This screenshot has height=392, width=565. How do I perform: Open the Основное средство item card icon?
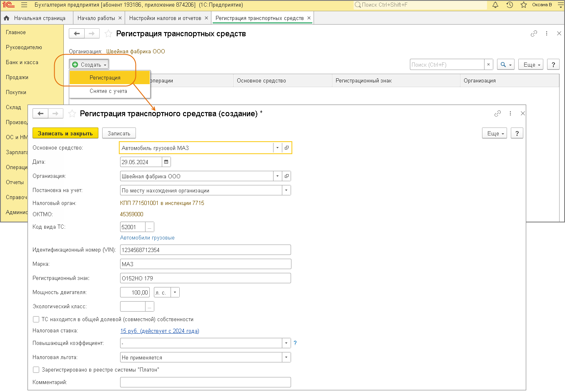click(x=286, y=148)
